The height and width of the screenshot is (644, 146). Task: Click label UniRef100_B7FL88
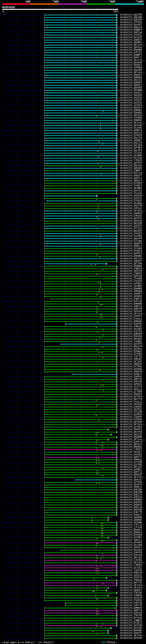coord(131,301)
